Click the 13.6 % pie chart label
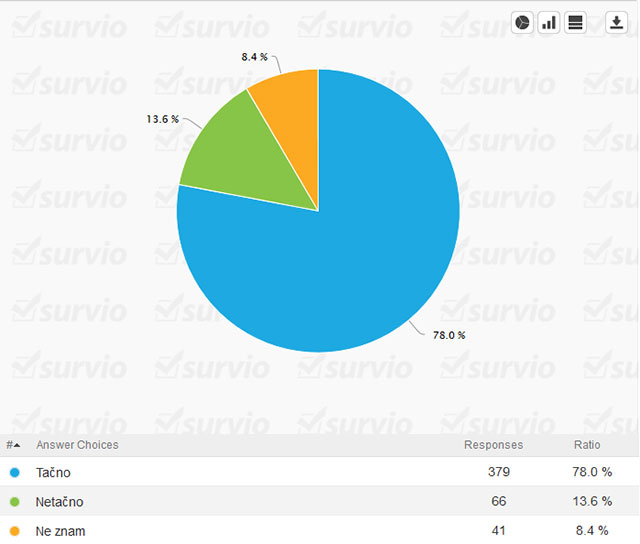 click(x=163, y=119)
